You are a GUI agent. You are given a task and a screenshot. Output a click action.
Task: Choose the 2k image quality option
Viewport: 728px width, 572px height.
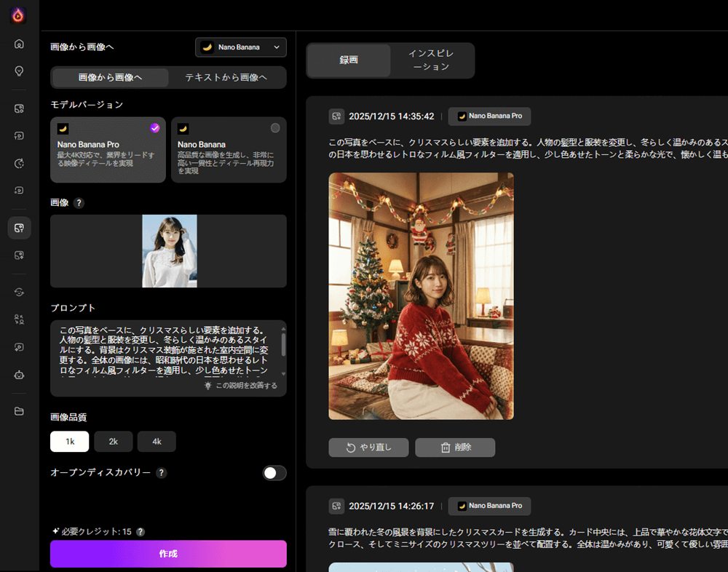(x=113, y=442)
